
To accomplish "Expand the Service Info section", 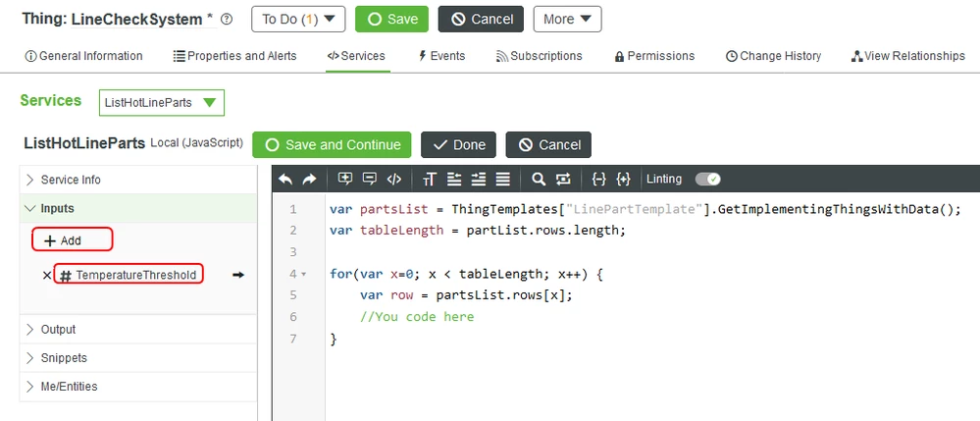I will pos(138,180).
